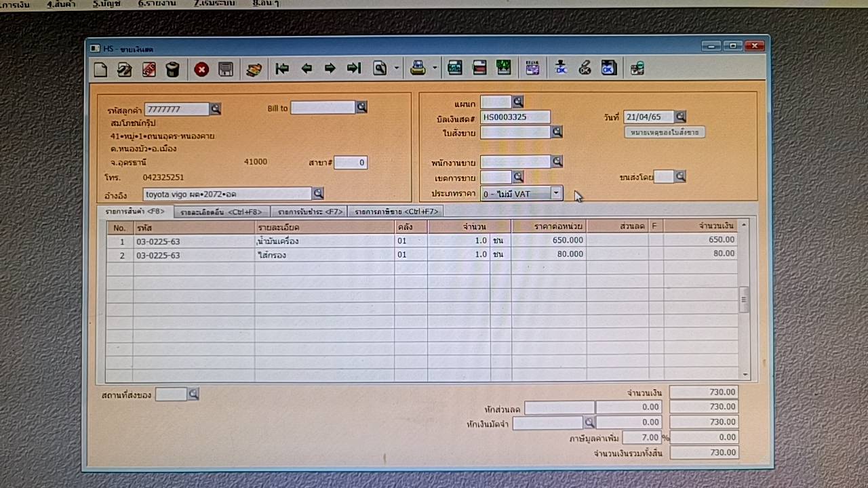The height and width of the screenshot is (488, 868).
Task: Click the green window icon after printer
Action: pyautogui.click(x=455, y=68)
